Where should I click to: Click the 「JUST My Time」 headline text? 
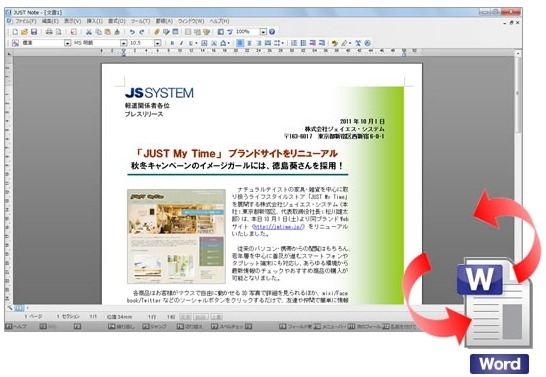pyautogui.click(x=236, y=154)
